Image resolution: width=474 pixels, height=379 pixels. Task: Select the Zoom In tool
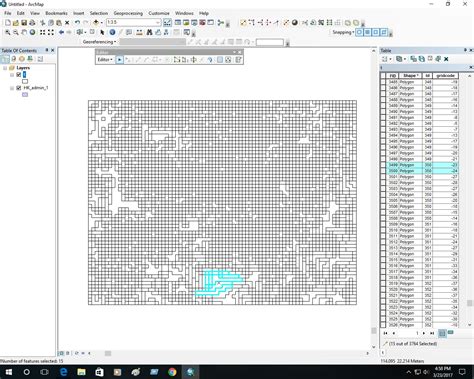click(7, 32)
